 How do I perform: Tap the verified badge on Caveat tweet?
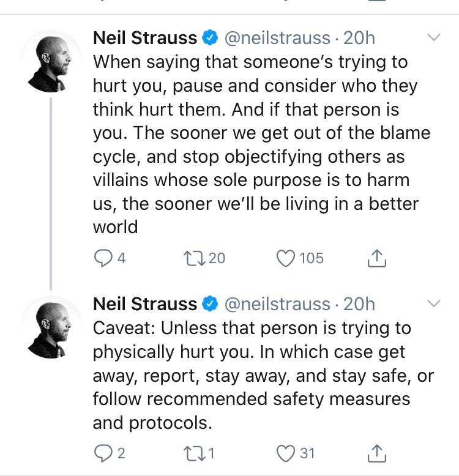click(210, 304)
